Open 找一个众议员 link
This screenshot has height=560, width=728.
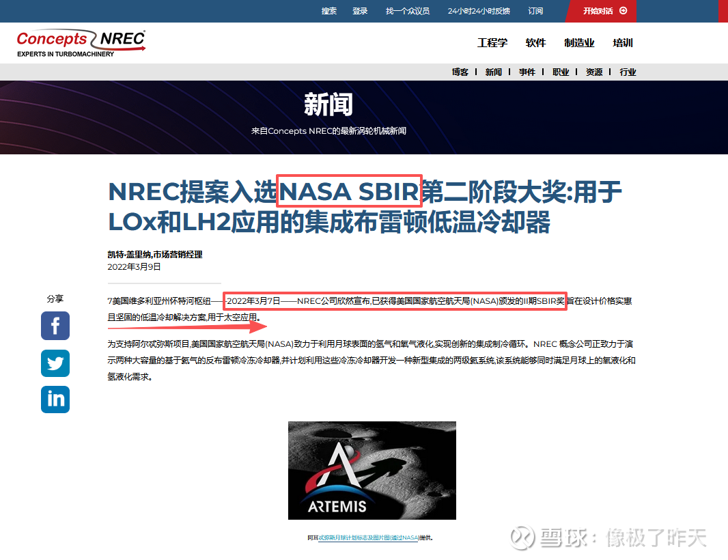[x=408, y=11]
